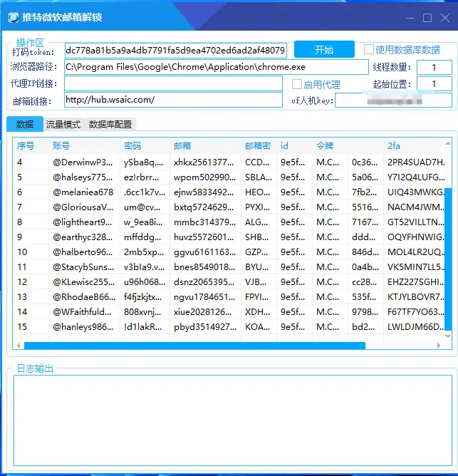458x476 pixels.
Task: Toggle the 启用代理 proxy checkbox
Action: click(296, 84)
